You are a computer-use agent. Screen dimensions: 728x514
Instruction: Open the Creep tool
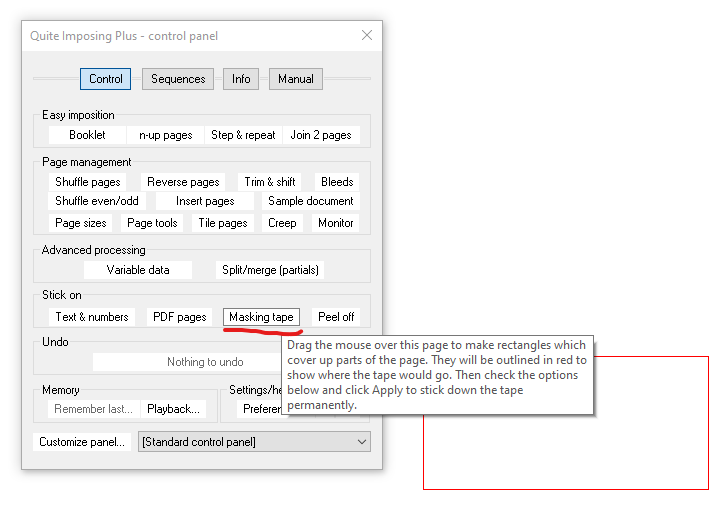[x=282, y=223]
